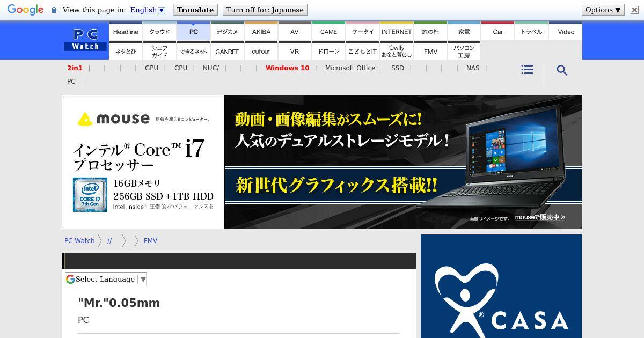The height and width of the screenshot is (338, 644).
Task: Open the English language dropdown
Action: click(148, 10)
